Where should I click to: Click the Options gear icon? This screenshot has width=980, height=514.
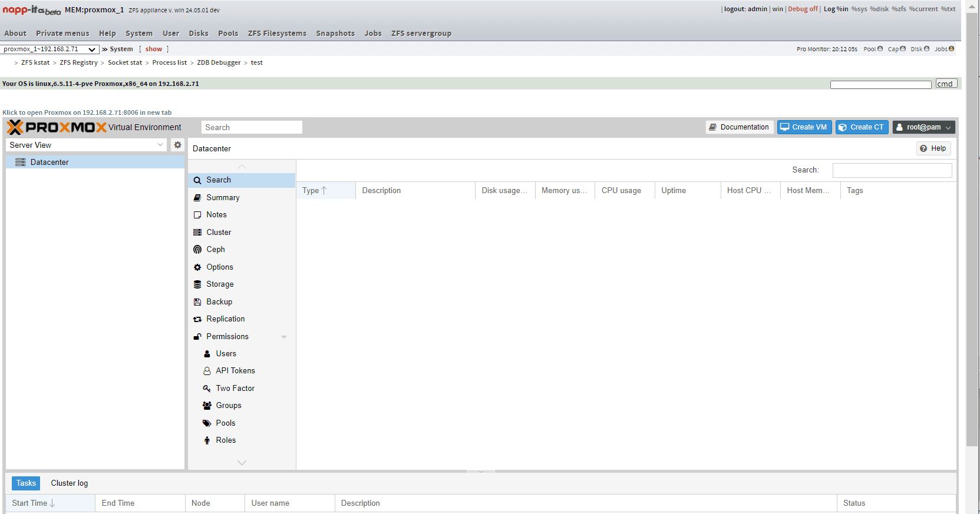click(197, 267)
